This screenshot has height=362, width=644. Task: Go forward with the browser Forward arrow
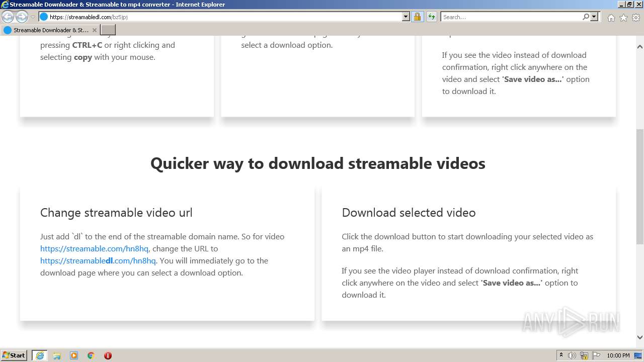22,17
